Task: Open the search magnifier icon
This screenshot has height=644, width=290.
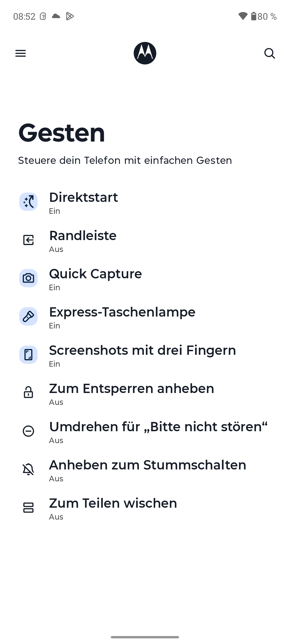Action: pyautogui.click(x=270, y=53)
